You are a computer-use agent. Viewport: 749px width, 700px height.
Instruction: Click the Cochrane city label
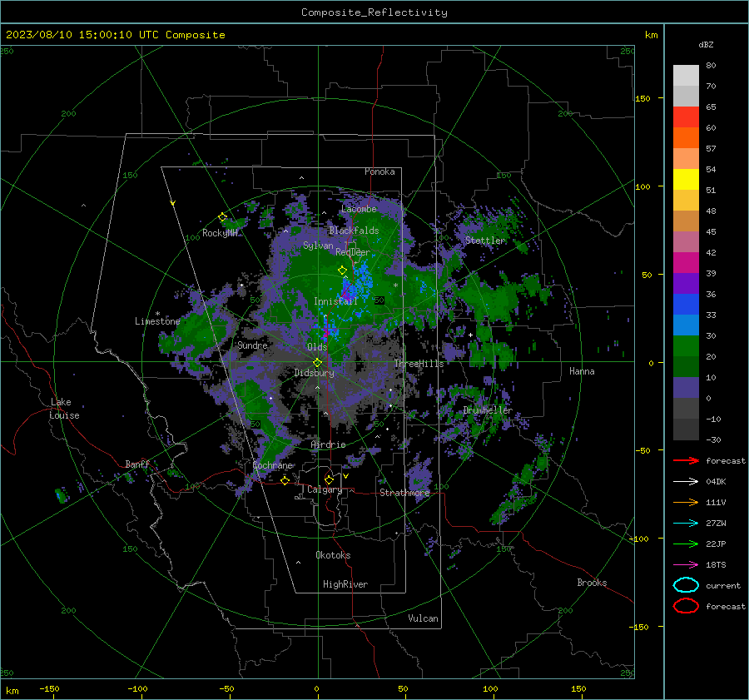[272, 465]
